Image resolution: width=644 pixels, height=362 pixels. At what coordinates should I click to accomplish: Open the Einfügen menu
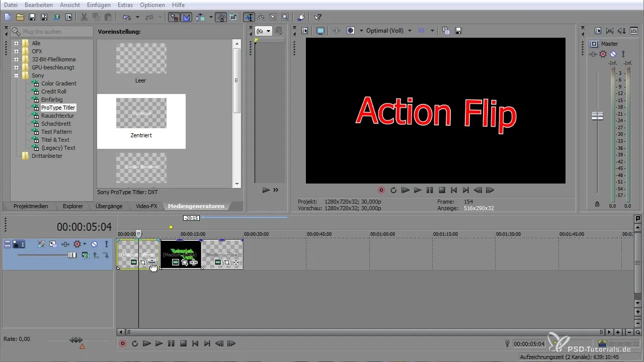pos(99,5)
